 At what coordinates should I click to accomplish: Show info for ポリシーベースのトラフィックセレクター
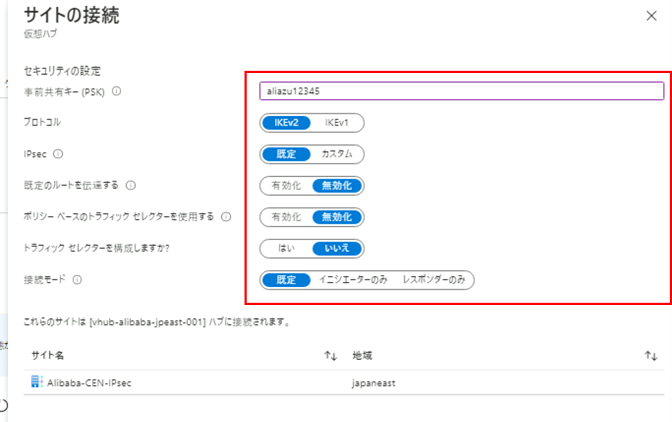(x=226, y=217)
